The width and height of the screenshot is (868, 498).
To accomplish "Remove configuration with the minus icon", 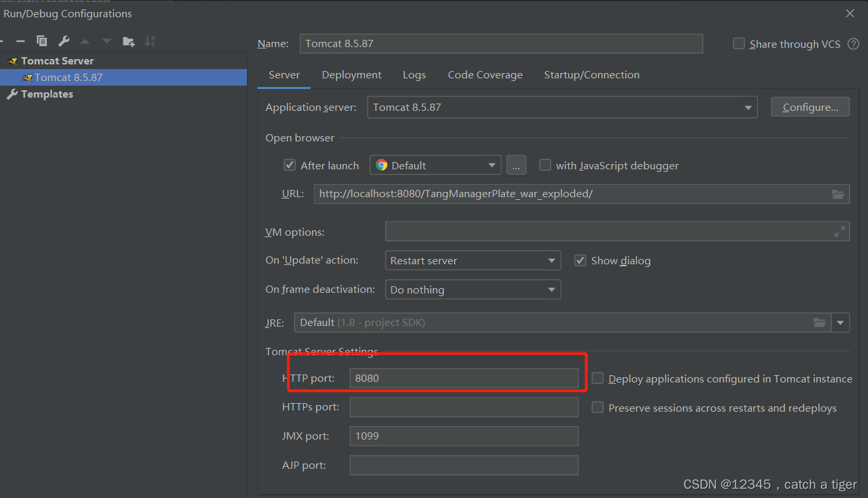I will pyautogui.click(x=21, y=41).
